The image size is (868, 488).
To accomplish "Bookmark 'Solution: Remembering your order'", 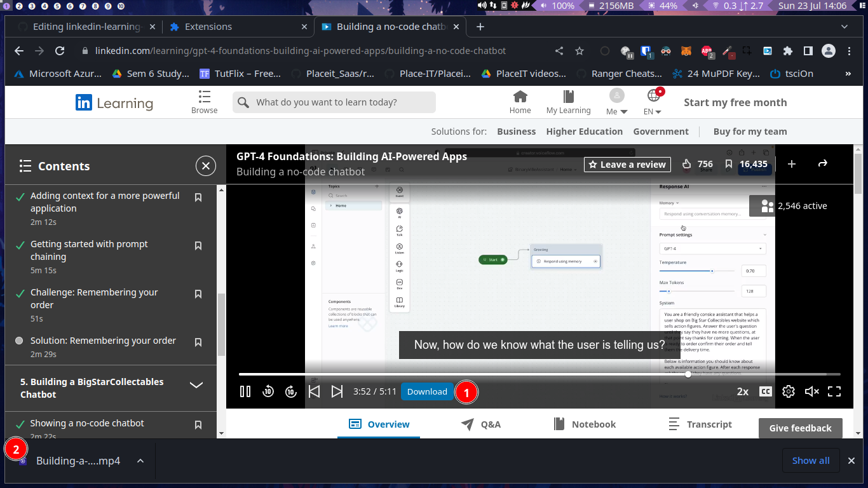I will pyautogui.click(x=198, y=342).
